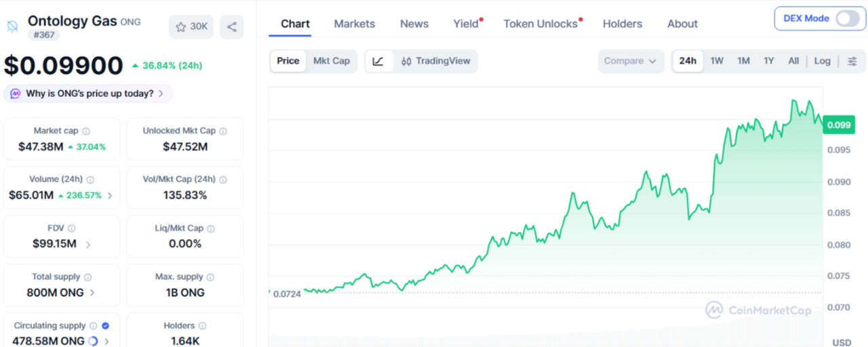Enable Log scale on chart
This screenshot has width=868, height=347.
[822, 61]
